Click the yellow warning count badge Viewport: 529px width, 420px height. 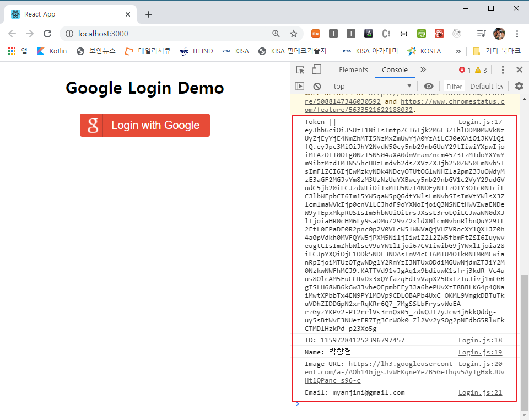pyautogui.click(x=481, y=70)
